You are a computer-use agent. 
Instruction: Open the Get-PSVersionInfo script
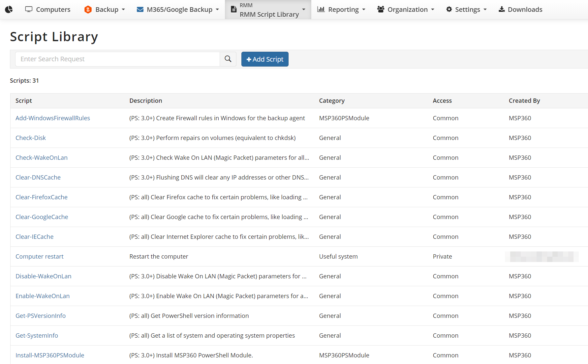point(41,316)
